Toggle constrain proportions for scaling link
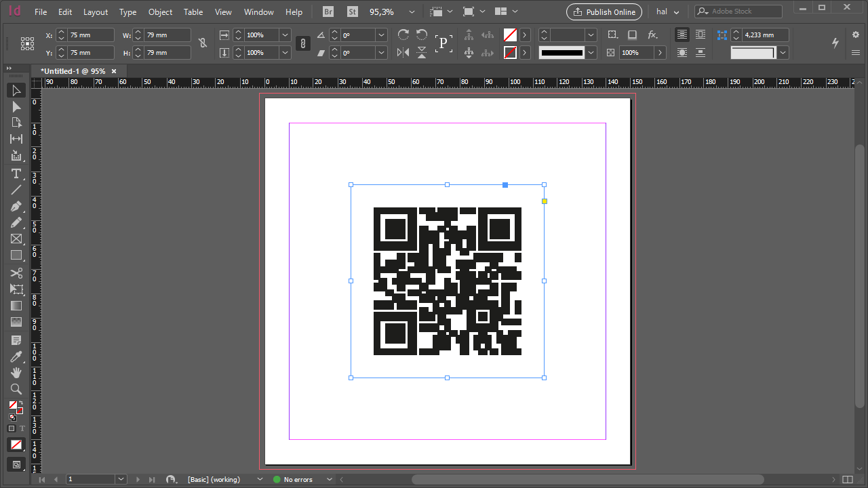868x488 pixels. tap(302, 43)
